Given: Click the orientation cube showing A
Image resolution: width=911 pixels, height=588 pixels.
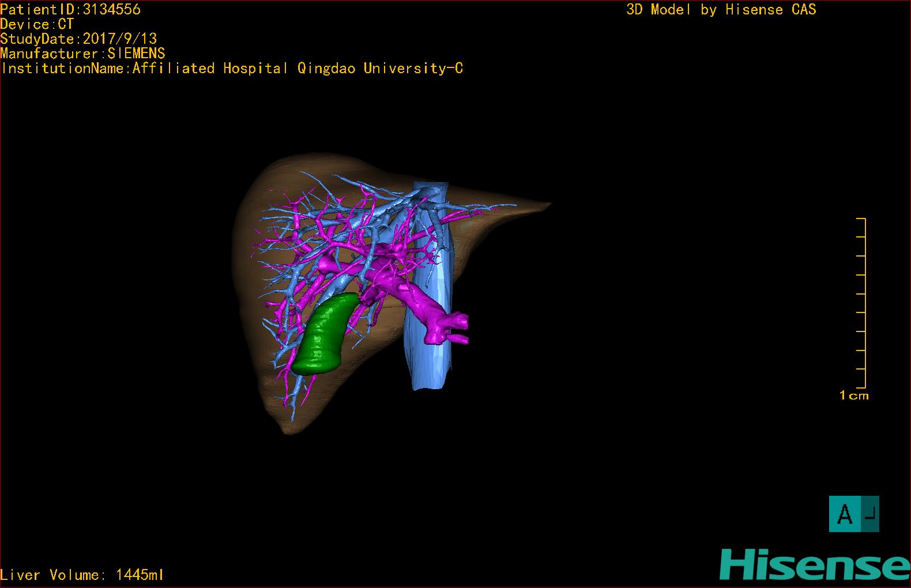Looking at the screenshot, I should pos(854,514).
